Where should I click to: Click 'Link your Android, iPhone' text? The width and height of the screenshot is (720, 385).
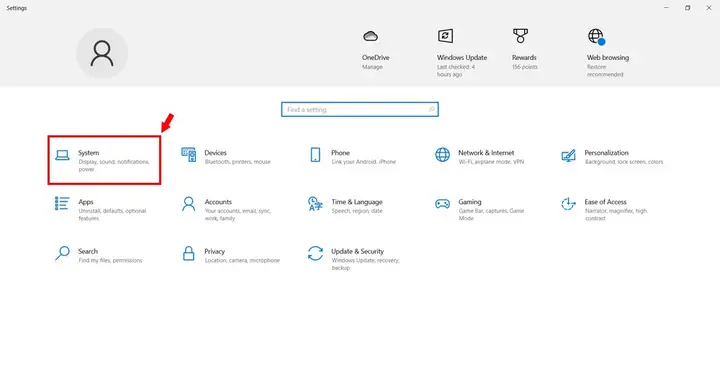(x=364, y=162)
